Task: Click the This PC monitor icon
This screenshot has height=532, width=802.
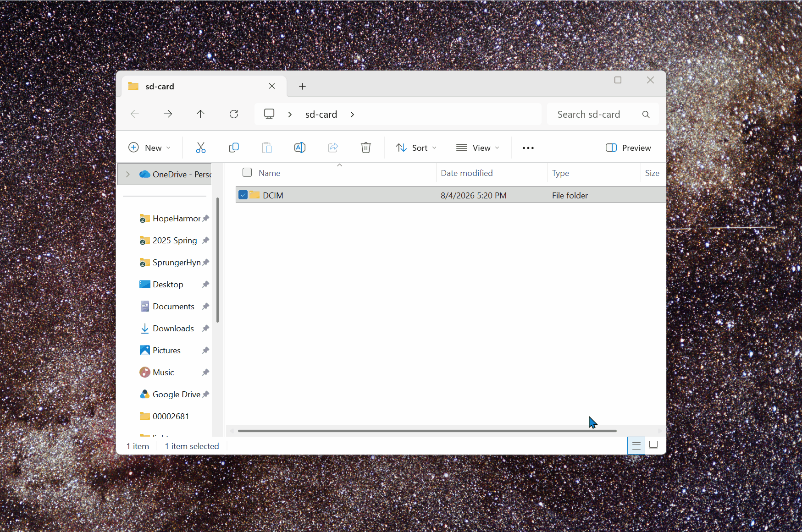Action: 269,114
